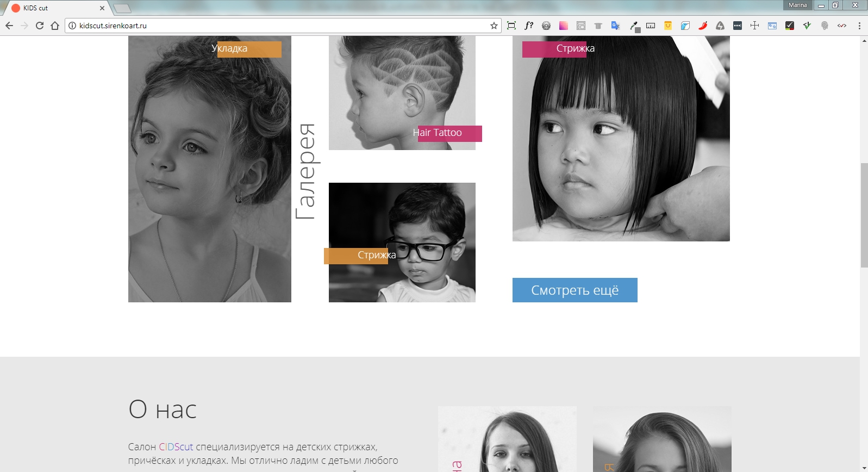Open the Chrome three-dot menu
The image size is (868, 472).
tap(859, 26)
